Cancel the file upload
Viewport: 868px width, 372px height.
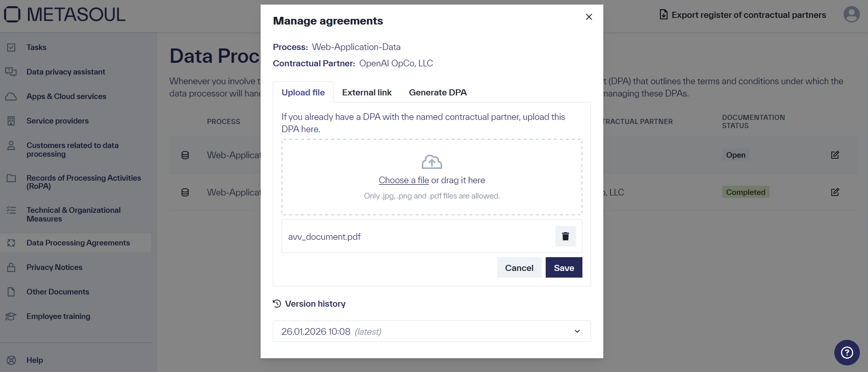coord(519,267)
